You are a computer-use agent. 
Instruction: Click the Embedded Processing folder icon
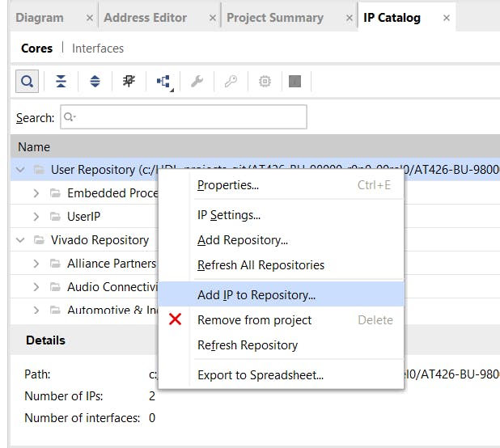coord(56,192)
